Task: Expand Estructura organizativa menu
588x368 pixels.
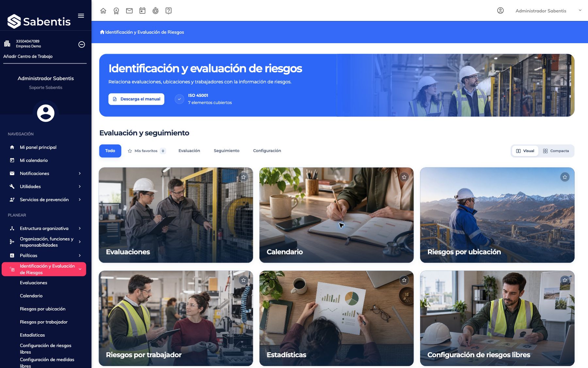Action: 46,228
